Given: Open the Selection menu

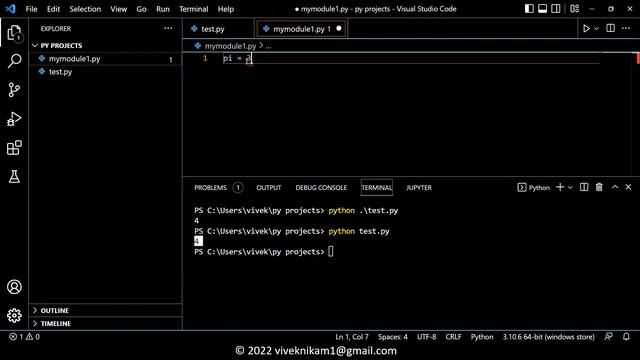Looking at the screenshot, I should coord(85,9).
